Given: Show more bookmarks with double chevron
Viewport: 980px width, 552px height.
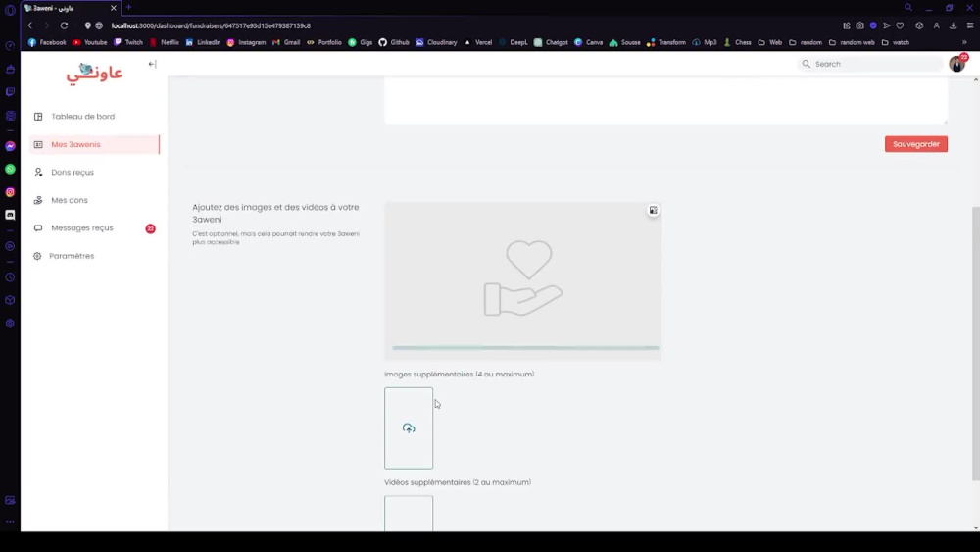Looking at the screenshot, I should (x=964, y=42).
